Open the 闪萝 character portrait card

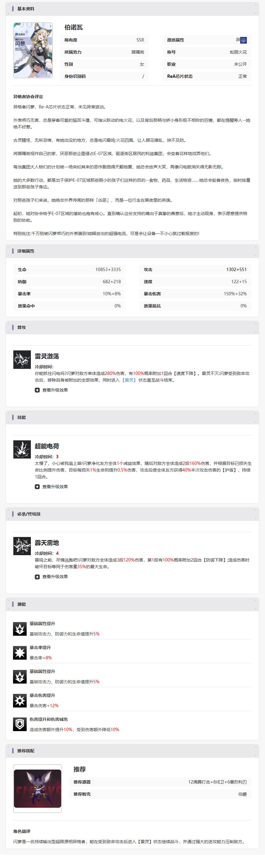[33, 50]
